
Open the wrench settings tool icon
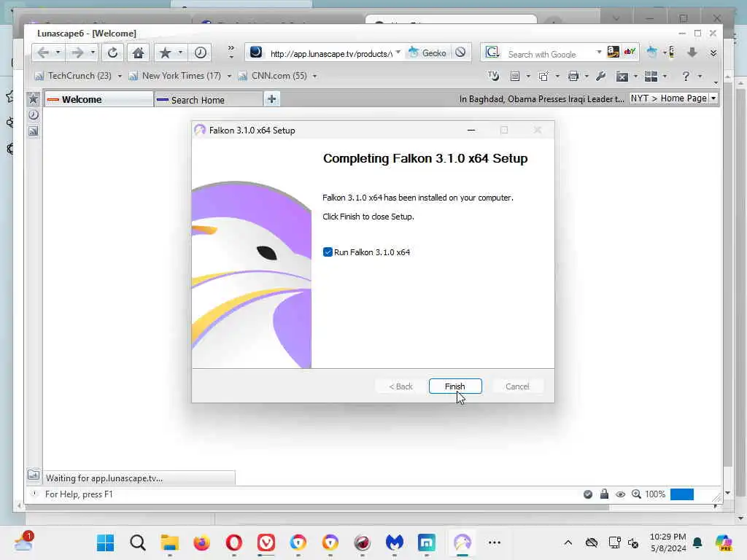click(x=601, y=76)
